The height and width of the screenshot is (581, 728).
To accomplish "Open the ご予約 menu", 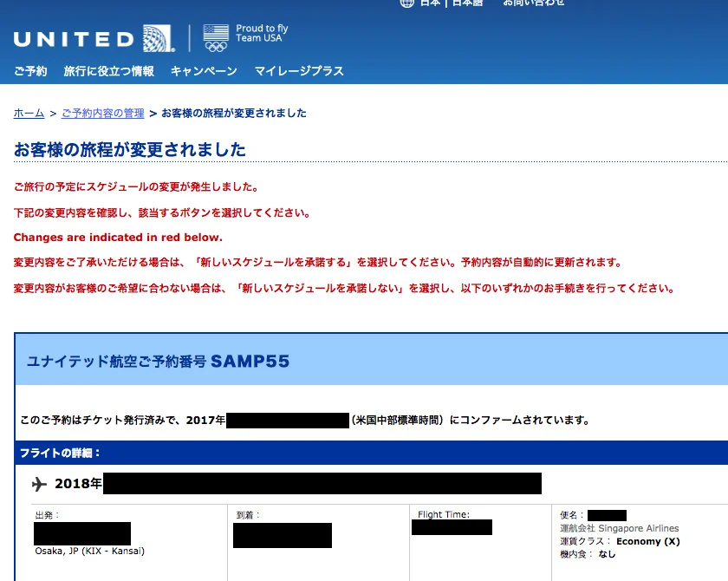I will coord(30,71).
